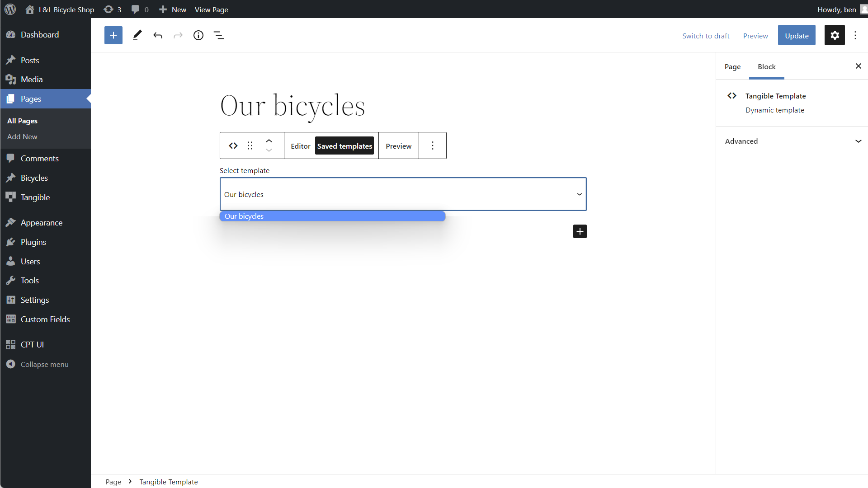Viewport: 868px width, 488px height.
Task: Select the pencil Tools icon
Action: tap(137, 35)
